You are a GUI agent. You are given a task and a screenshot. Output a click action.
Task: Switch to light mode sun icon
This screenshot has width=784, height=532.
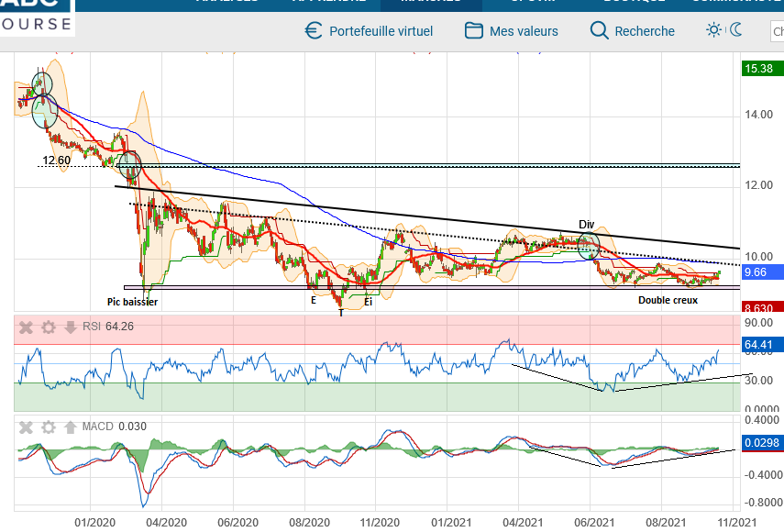[x=713, y=30]
